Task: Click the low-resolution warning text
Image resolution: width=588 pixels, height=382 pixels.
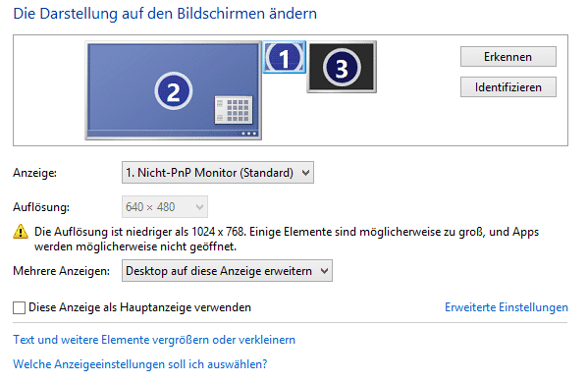Action: (287, 239)
